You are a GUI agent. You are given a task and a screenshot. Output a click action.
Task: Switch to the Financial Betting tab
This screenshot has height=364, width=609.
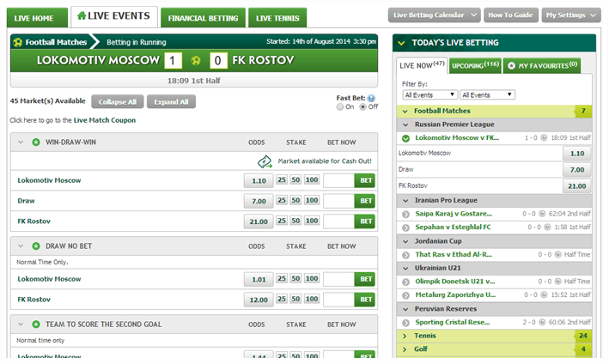[204, 17]
